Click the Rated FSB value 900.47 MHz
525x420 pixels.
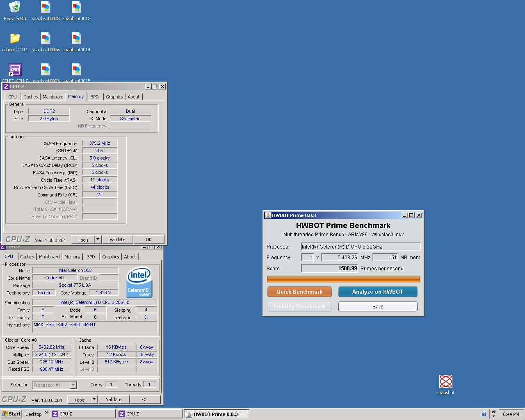(x=52, y=369)
